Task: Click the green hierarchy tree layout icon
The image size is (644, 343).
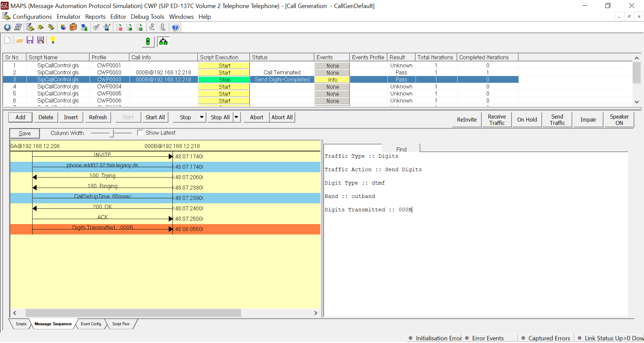Action: (163, 42)
